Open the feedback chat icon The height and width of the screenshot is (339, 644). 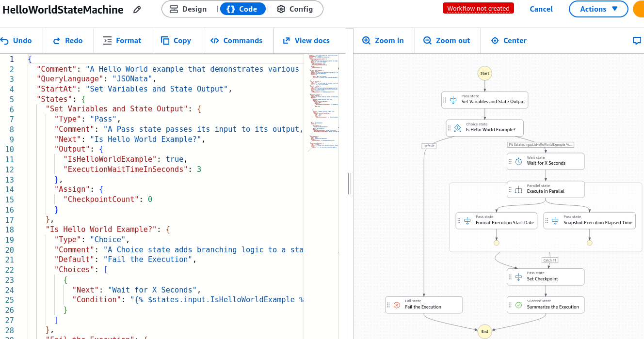click(x=637, y=41)
